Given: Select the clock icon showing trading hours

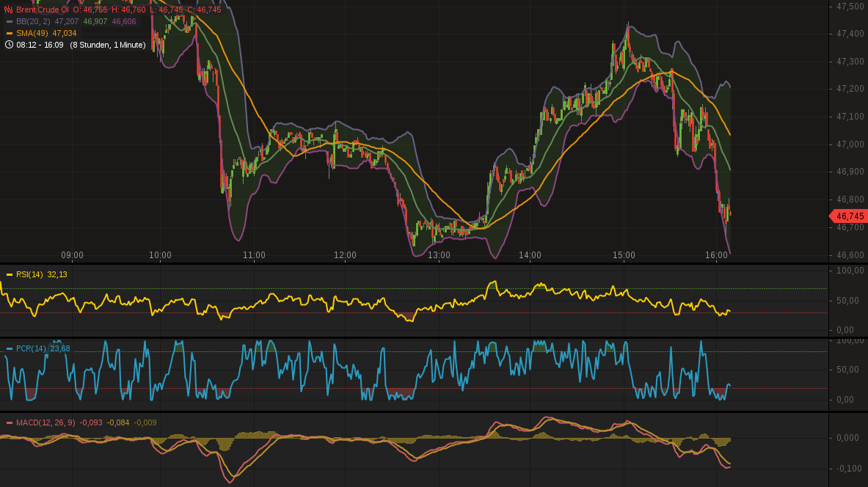Looking at the screenshot, I should coord(9,45).
